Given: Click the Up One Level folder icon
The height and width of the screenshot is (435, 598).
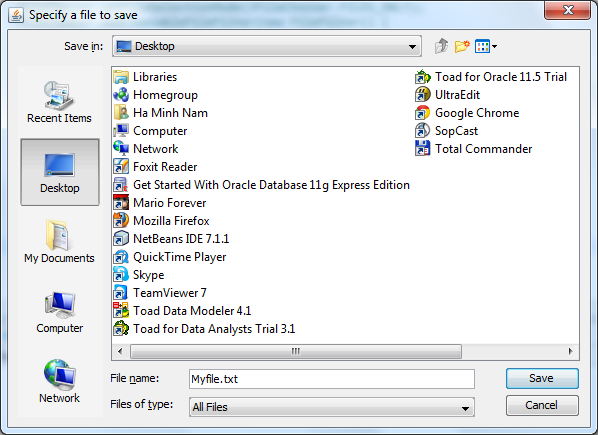Looking at the screenshot, I should coord(442,46).
